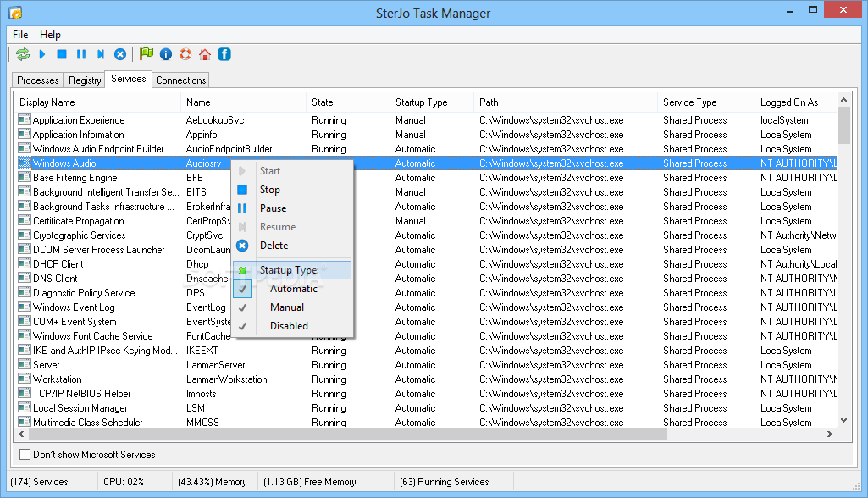The width and height of the screenshot is (868, 498).
Task: Sort by Display Name column header
Action: coord(97,102)
